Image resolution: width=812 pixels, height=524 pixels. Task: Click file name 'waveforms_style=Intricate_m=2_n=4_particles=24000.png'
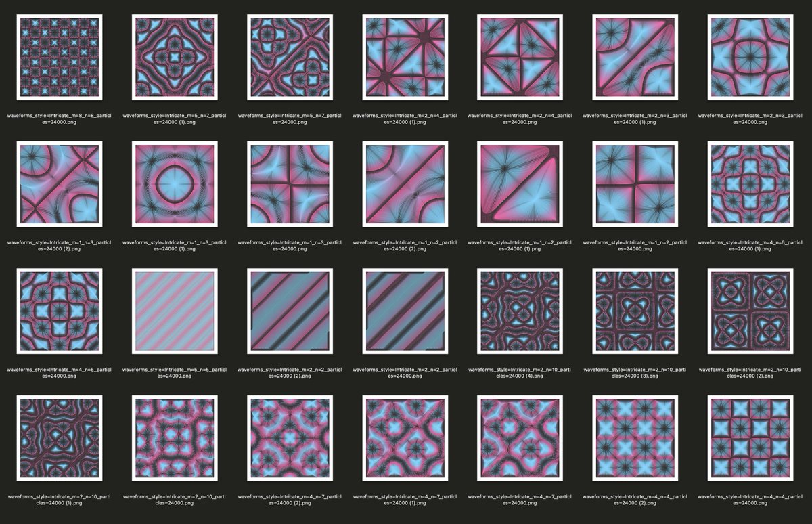520,119
